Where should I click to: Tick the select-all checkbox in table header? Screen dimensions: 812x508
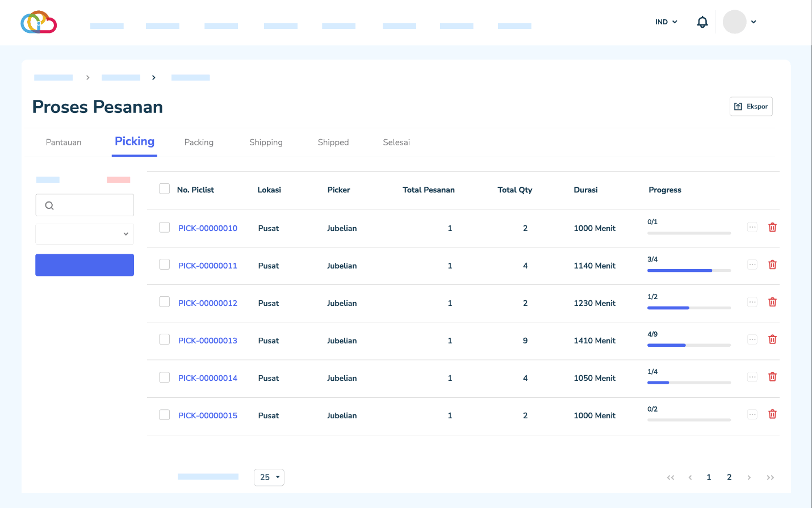coord(165,189)
